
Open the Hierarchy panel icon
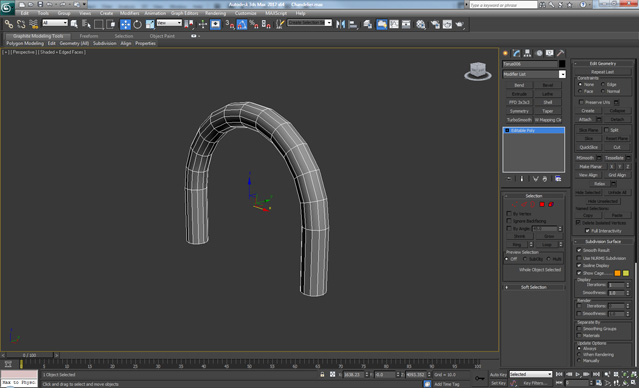click(x=527, y=53)
